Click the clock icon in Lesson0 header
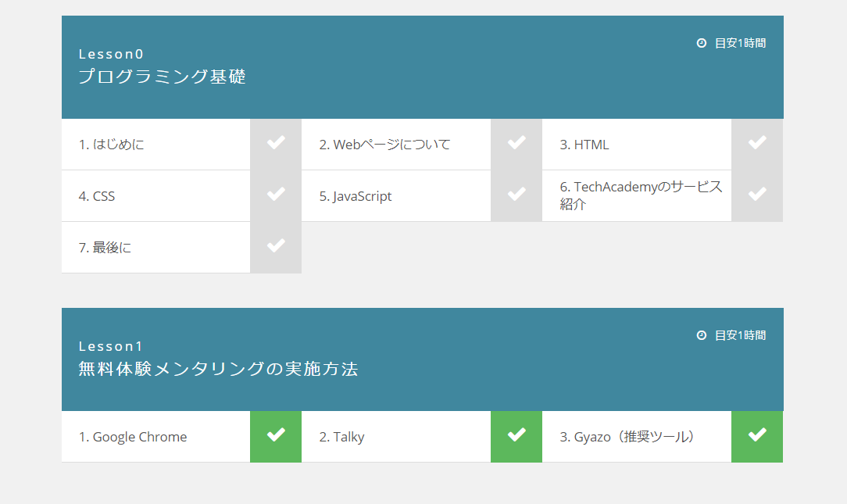 pos(700,44)
